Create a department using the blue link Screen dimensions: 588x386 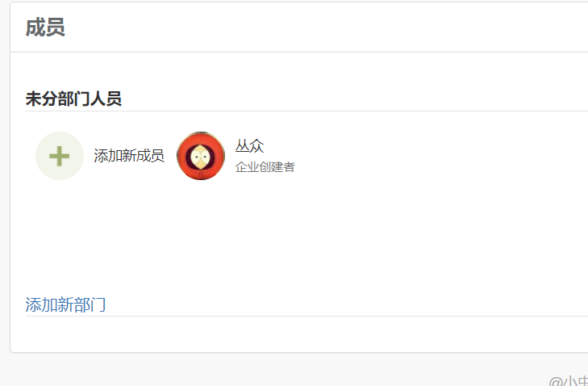(x=65, y=304)
